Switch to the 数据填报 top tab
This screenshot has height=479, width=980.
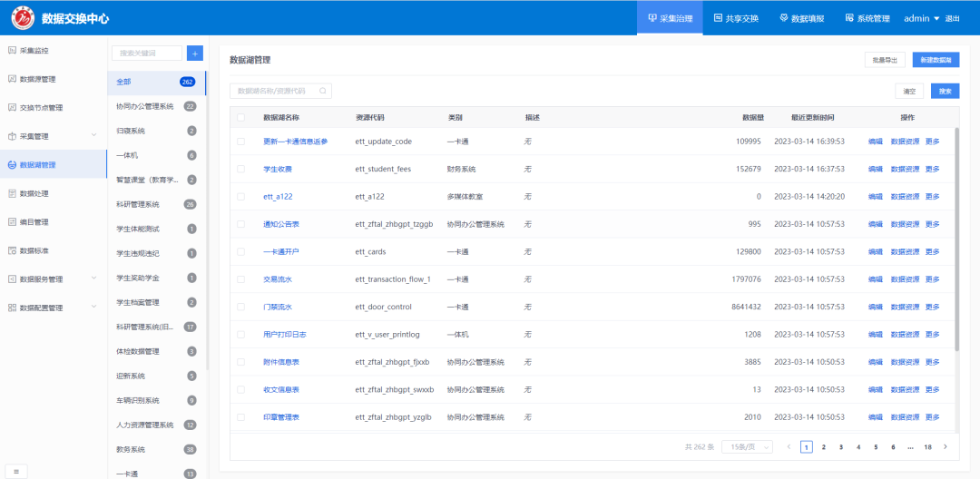tap(802, 18)
